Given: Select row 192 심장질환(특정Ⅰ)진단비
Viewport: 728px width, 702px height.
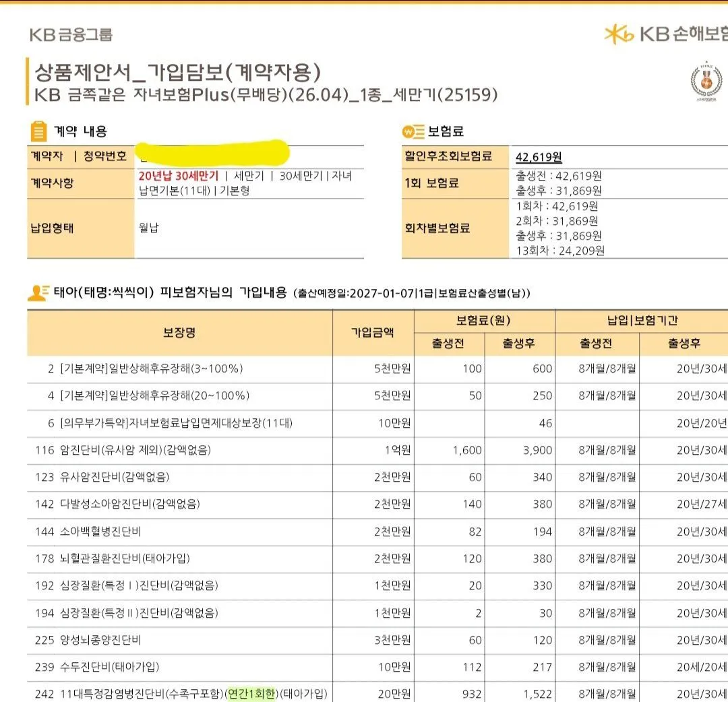Looking at the screenshot, I should pos(377,586).
